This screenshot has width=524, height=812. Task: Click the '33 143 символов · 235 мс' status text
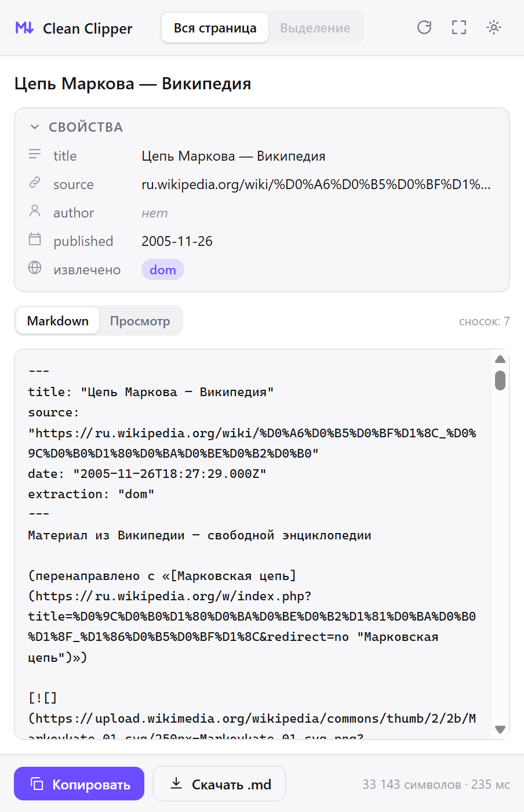(x=436, y=785)
